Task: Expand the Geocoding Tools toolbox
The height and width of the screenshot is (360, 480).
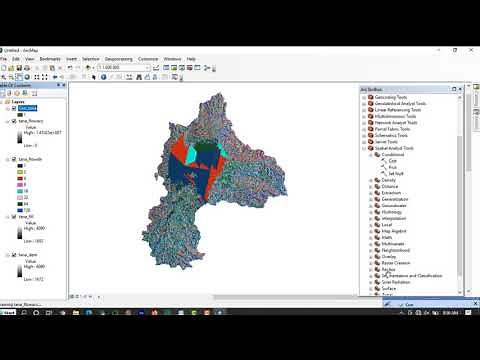Action: pyautogui.click(x=364, y=97)
